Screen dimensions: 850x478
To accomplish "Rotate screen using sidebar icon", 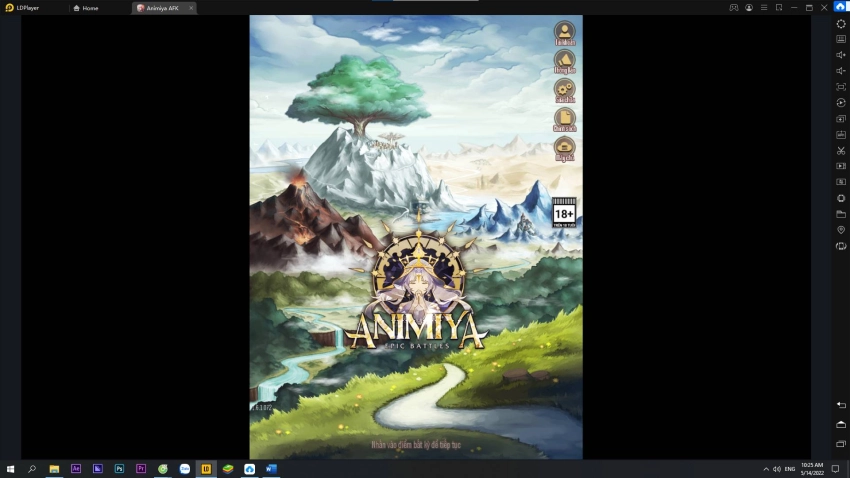I will pyautogui.click(x=841, y=246).
